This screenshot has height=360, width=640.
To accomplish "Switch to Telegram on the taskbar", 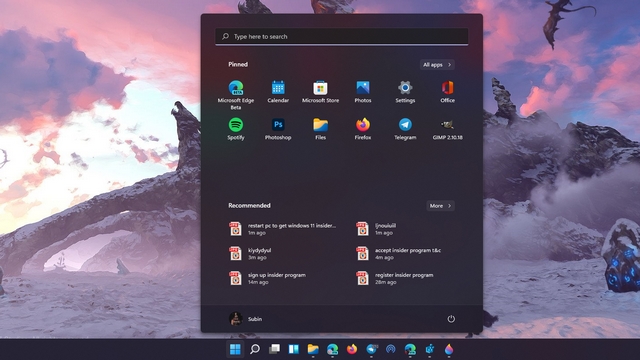I will pyautogui.click(x=371, y=349).
